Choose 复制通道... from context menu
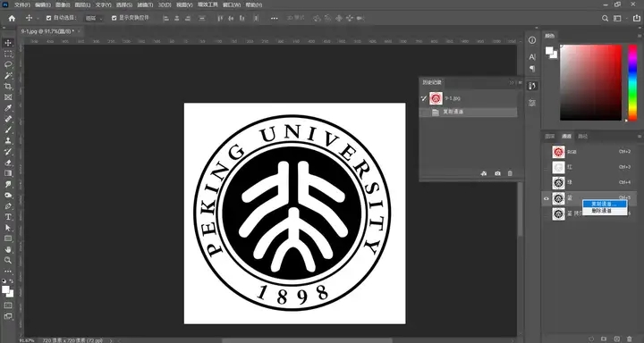 pyautogui.click(x=605, y=204)
